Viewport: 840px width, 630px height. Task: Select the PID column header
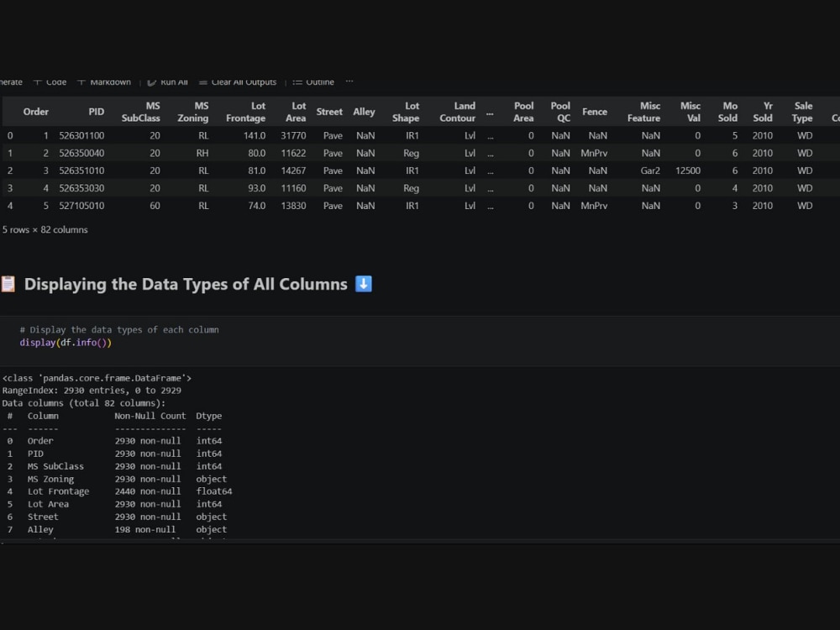97,112
